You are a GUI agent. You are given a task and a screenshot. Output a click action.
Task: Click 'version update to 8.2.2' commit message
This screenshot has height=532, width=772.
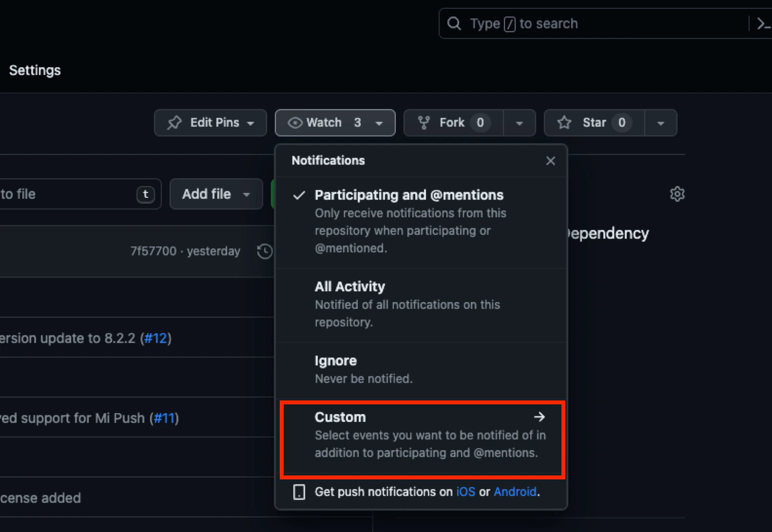click(68, 338)
